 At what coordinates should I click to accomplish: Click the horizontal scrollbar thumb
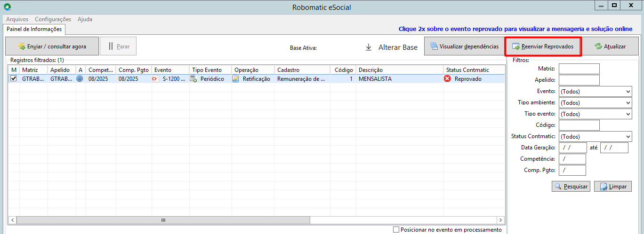click(163, 220)
